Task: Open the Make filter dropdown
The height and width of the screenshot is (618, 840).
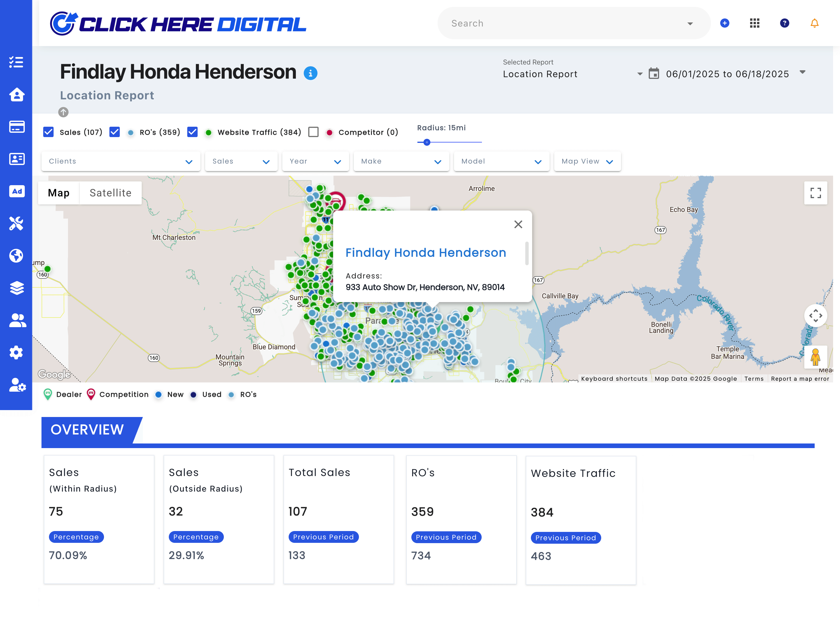Action: [401, 161]
